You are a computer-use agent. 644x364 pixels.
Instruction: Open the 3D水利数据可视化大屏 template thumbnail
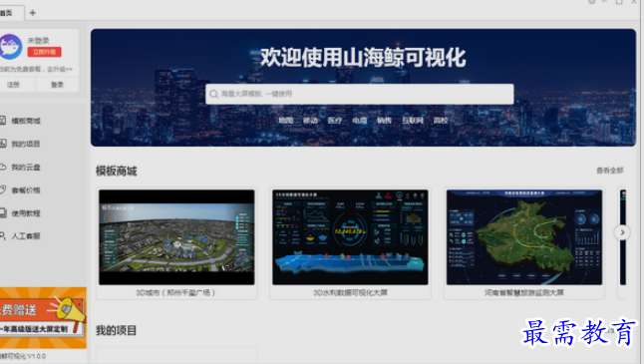350,237
